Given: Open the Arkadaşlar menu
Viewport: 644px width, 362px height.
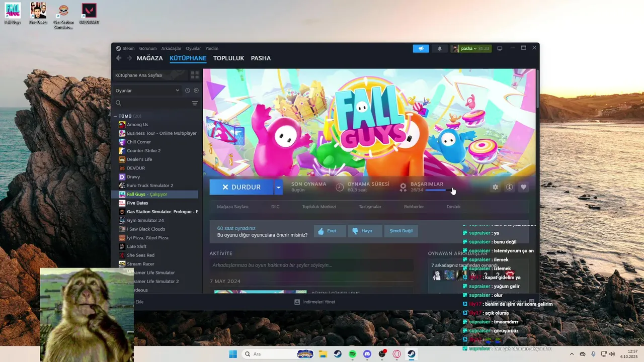Looking at the screenshot, I should pos(171,49).
